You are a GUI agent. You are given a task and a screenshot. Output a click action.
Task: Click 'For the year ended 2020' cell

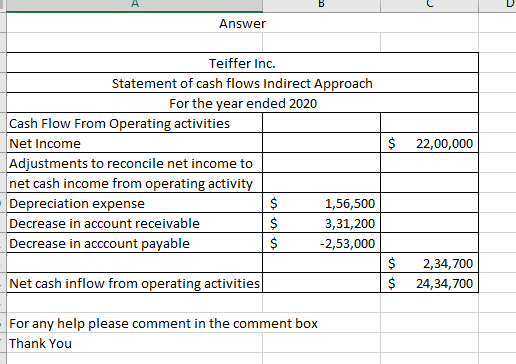pos(242,103)
